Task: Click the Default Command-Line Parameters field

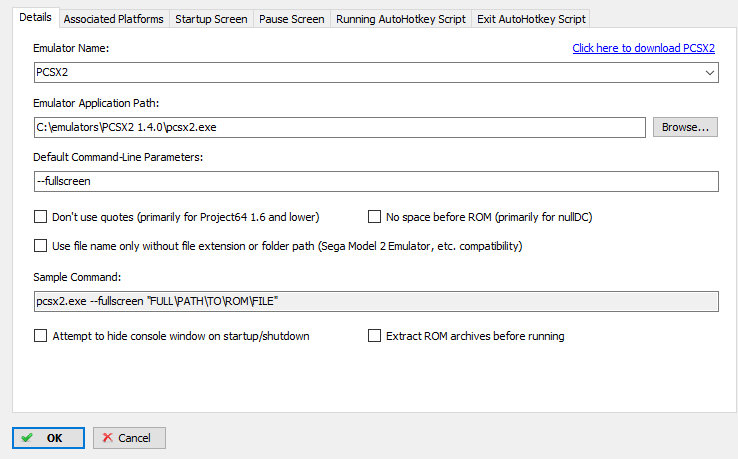Action: 376,181
